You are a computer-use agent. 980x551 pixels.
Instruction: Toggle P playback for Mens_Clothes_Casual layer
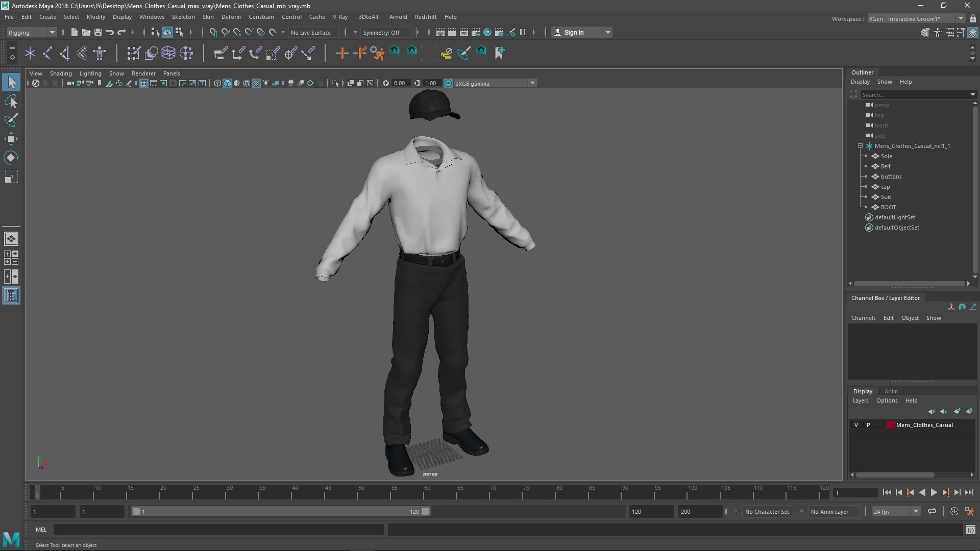point(868,425)
